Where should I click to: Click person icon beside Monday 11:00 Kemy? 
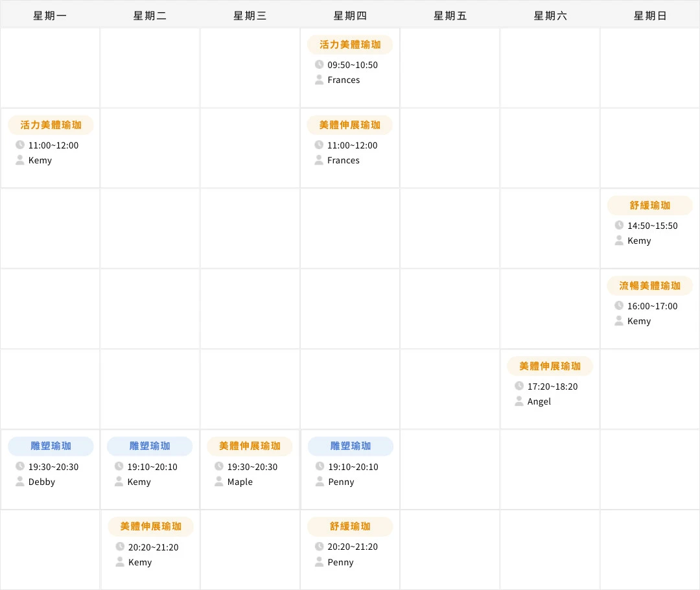tap(20, 160)
